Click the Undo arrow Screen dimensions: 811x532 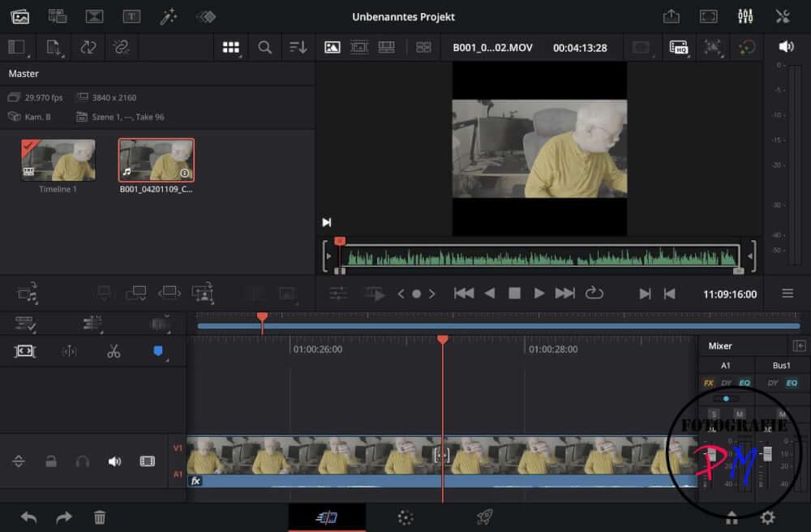point(29,517)
